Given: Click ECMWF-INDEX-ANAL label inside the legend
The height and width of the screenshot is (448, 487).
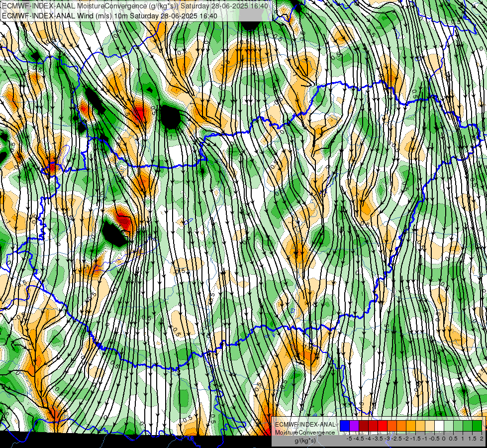Looking at the screenshot, I should [305, 425].
